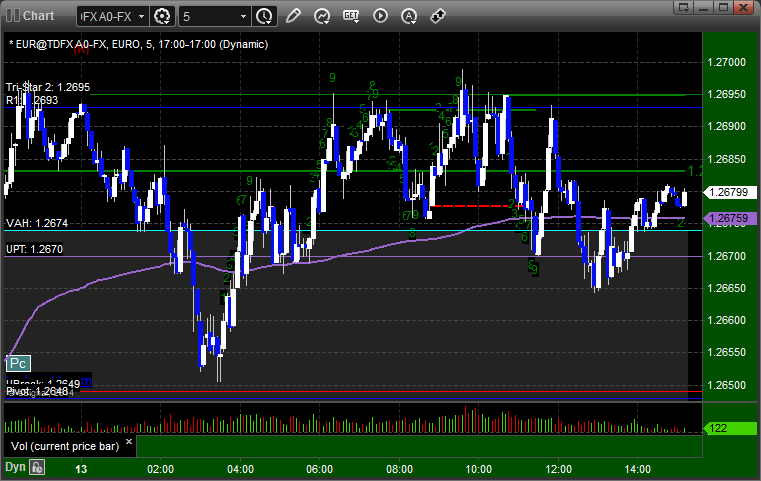Click the 1.27000 price axis label
Screen dimensions: 761x481
coord(727,62)
